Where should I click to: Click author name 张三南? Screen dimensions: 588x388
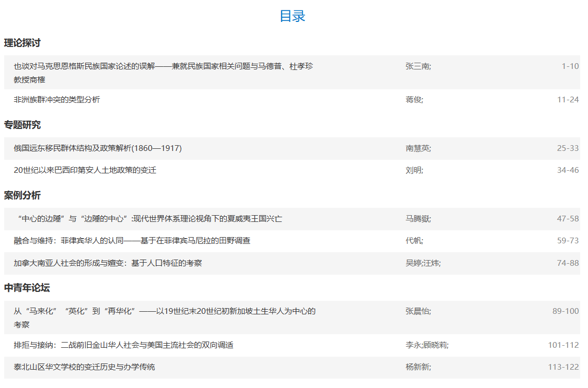(418, 66)
